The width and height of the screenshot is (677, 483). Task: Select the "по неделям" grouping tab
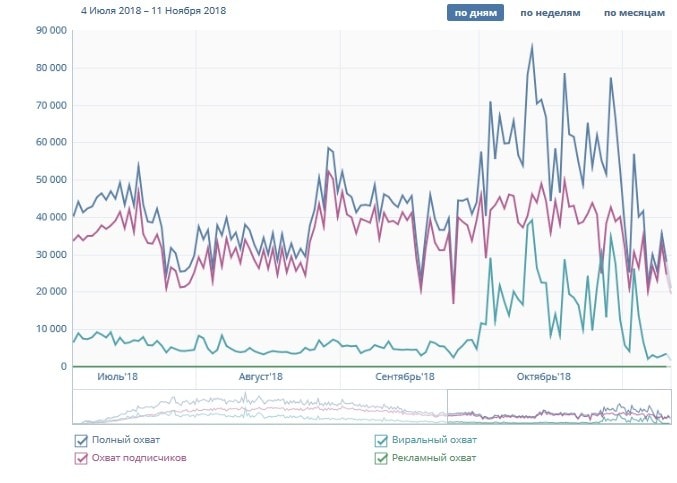(549, 13)
